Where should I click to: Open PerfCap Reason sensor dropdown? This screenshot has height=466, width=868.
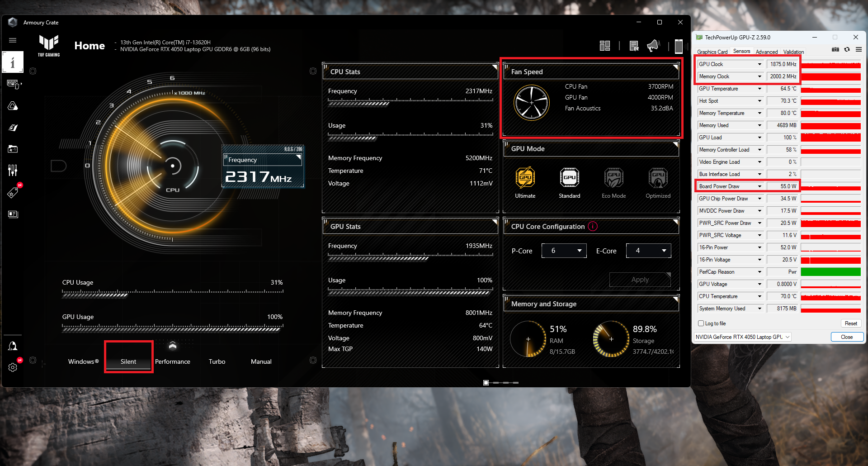tap(759, 272)
